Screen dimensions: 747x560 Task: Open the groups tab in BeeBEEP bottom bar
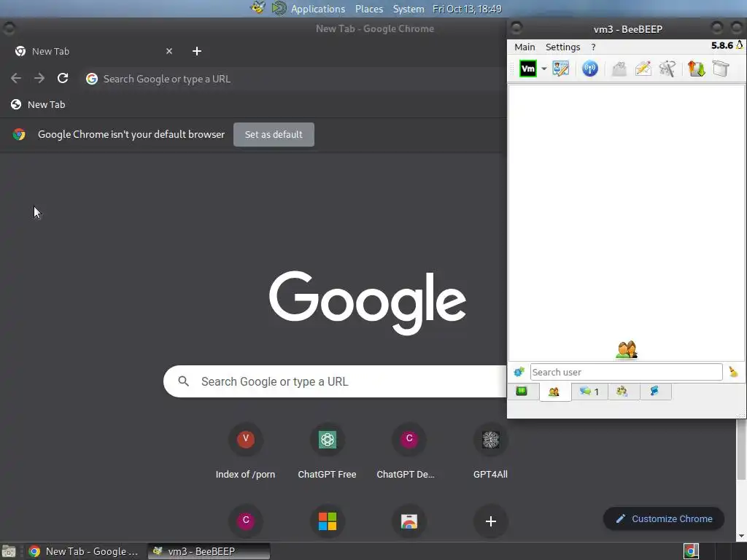tap(622, 392)
